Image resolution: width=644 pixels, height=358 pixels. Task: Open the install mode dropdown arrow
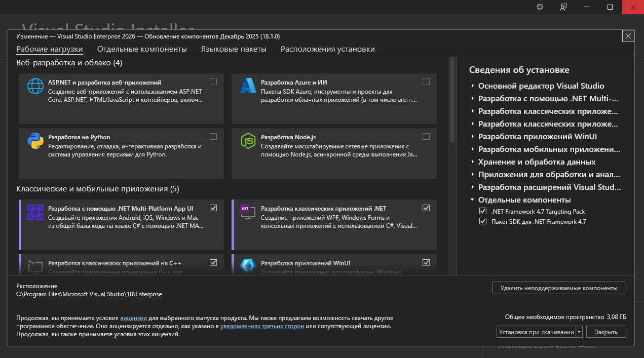579,332
